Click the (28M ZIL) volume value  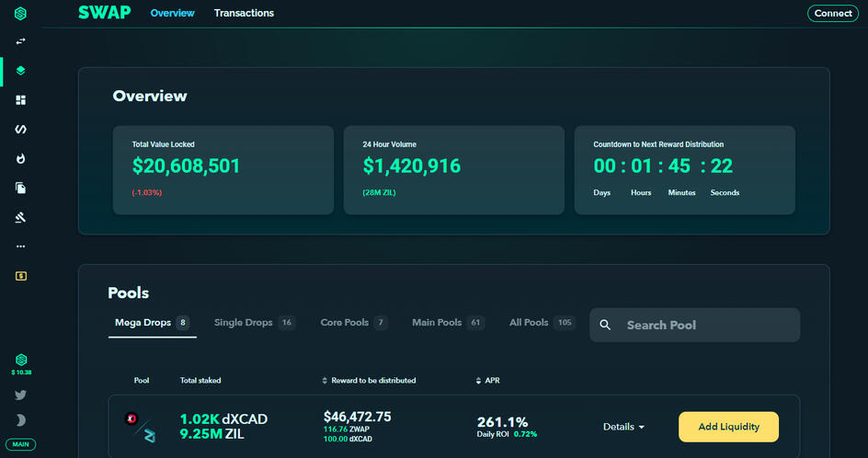point(379,193)
